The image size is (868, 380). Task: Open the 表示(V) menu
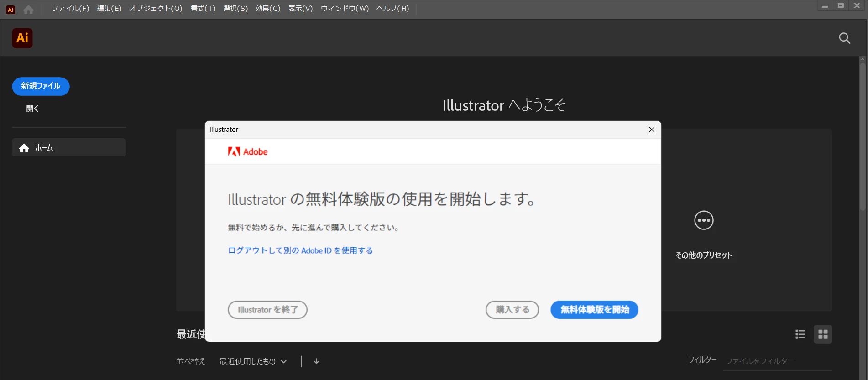click(x=300, y=9)
